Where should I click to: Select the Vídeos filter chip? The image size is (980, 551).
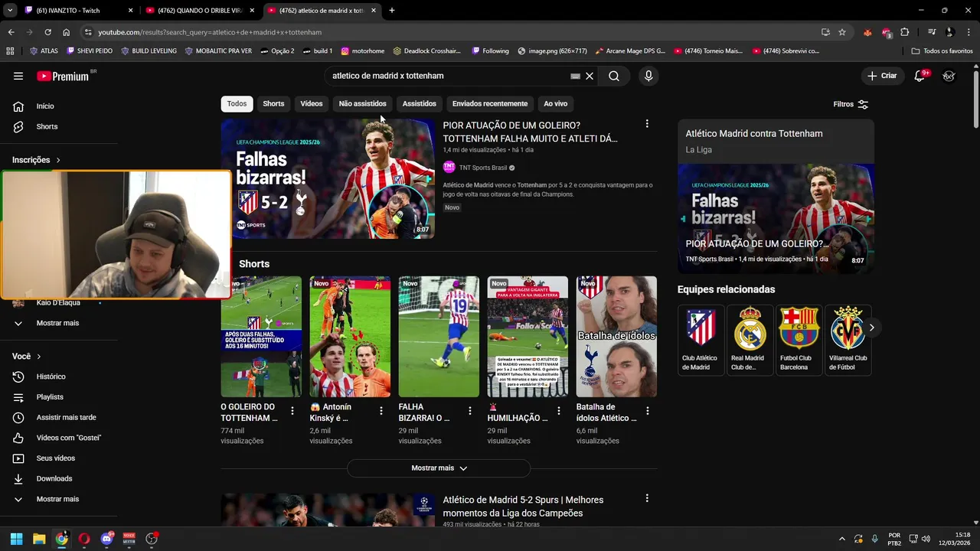point(312,103)
